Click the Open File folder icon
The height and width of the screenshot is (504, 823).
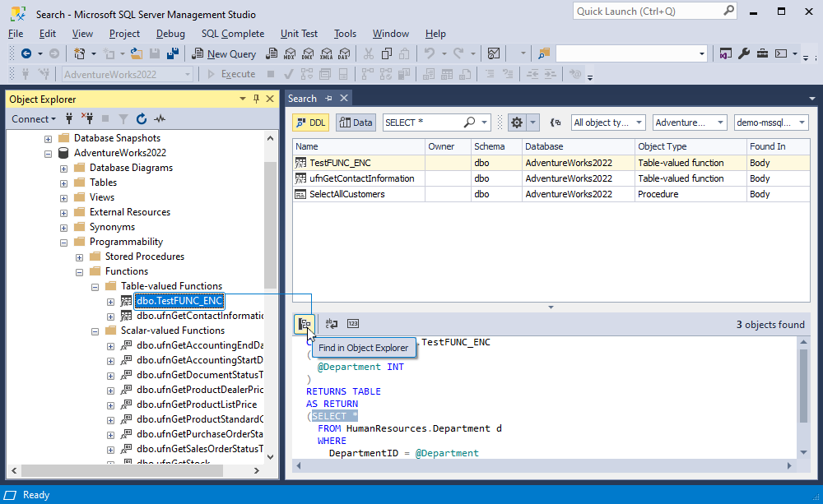(x=137, y=53)
